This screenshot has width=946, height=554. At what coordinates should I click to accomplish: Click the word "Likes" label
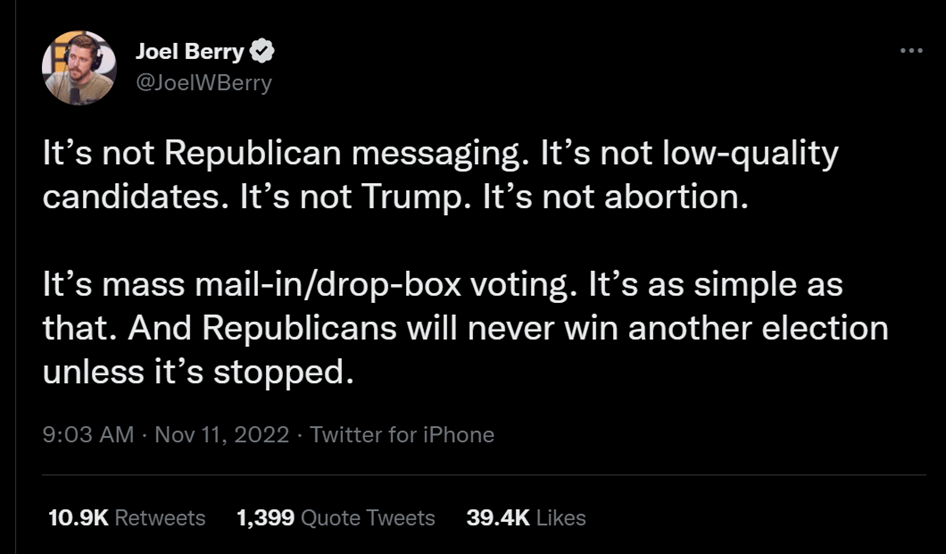[560, 518]
